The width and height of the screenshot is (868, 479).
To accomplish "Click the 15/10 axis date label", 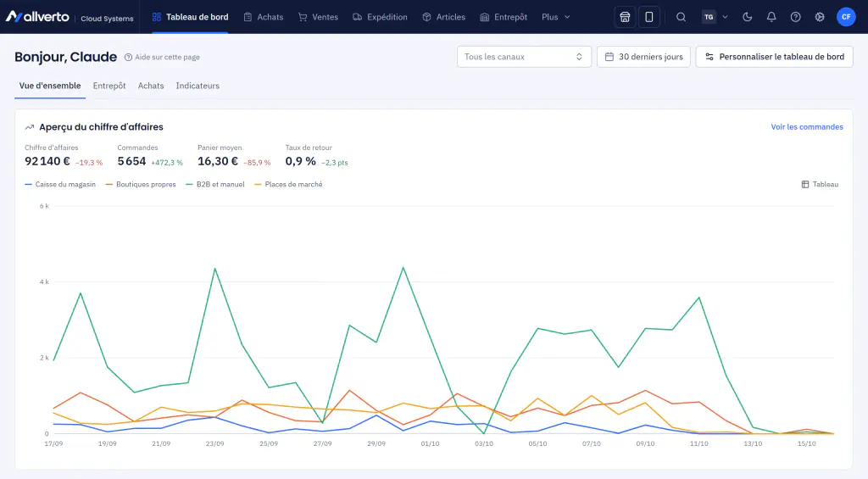I will [x=807, y=444].
